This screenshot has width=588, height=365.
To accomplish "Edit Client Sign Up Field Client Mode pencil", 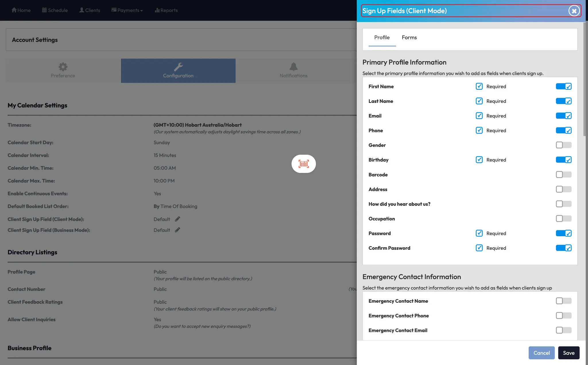I will pyautogui.click(x=177, y=219).
